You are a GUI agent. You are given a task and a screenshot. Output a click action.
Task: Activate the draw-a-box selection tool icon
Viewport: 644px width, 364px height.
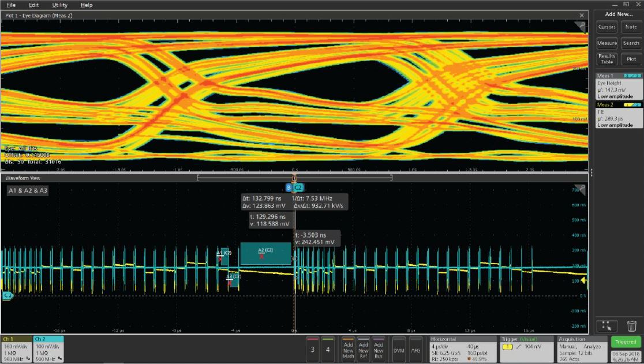pos(608,326)
